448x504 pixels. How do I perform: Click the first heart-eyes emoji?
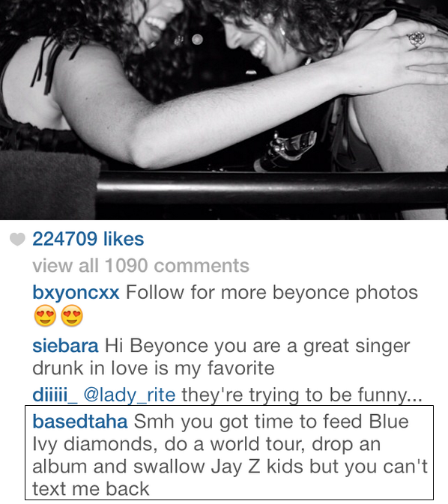(x=45, y=315)
